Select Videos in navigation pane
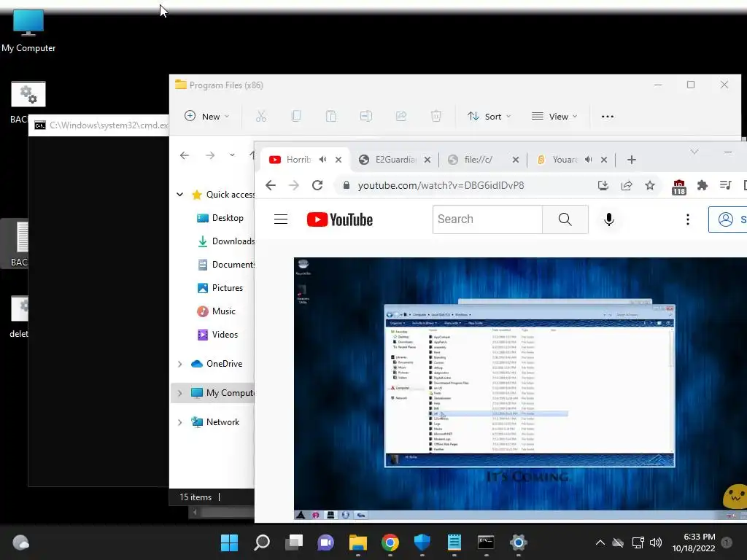The height and width of the screenshot is (560, 747). [217, 334]
